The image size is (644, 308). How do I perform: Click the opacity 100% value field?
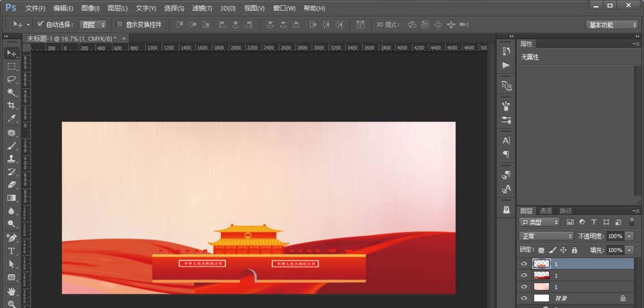pyautogui.click(x=616, y=236)
